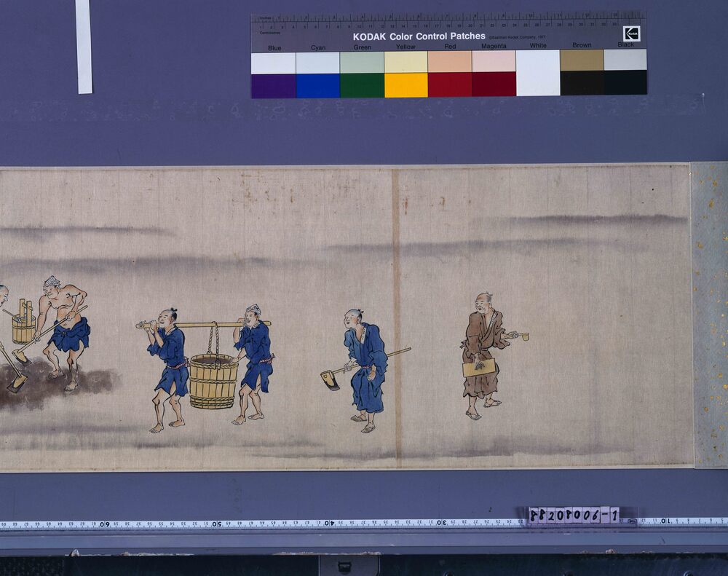Select the bright blue patch under the Cyan label
Image resolution: width=728 pixels, height=576 pixels.
point(318,86)
